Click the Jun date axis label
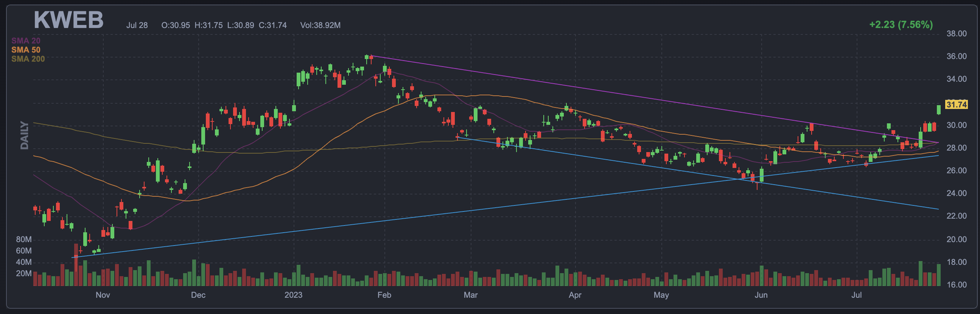This screenshot has width=980, height=314. (x=761, y=295)
